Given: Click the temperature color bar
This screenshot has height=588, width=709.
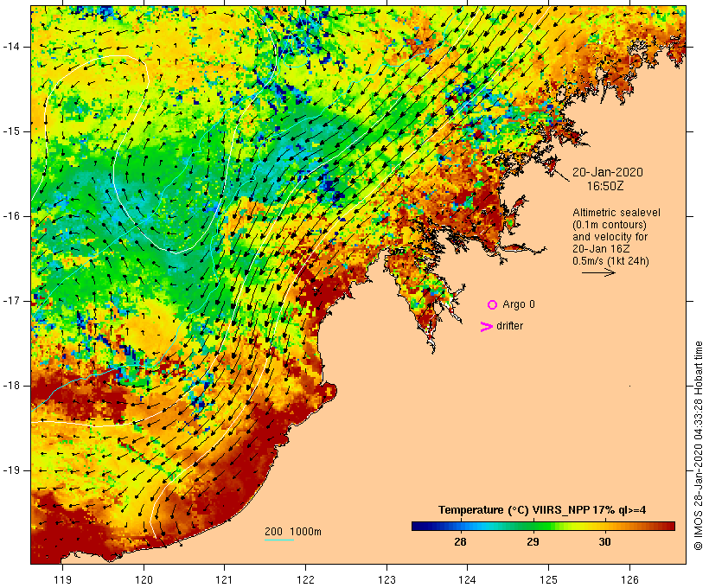Looking at the screenshot, I should [x=543, y=526].
